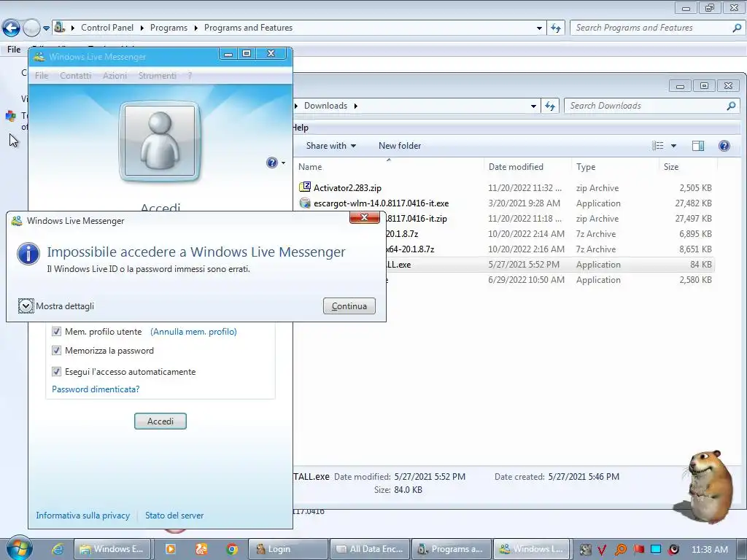Expand the Downloads address bar dropdown
747x560 pixels.
click(x=533, y=106)
